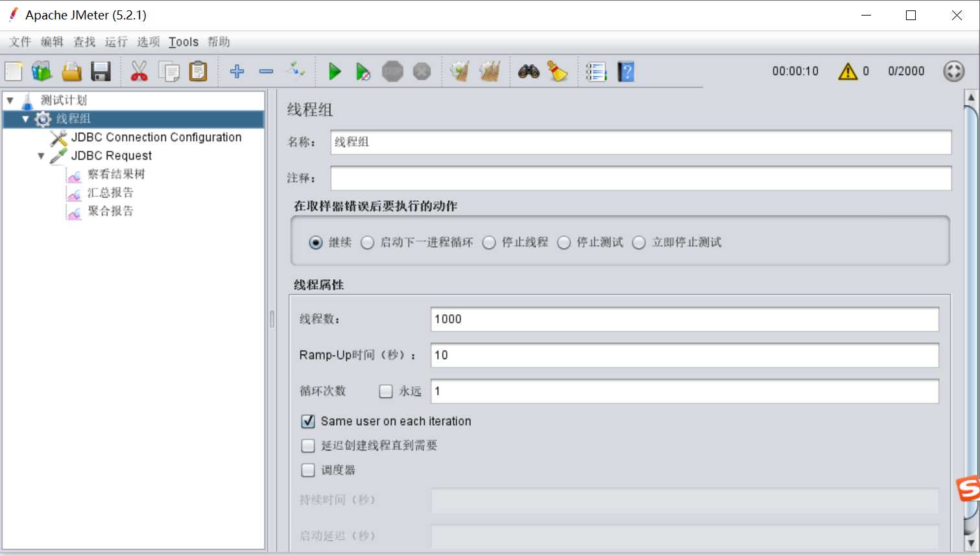
Task: Click the 循环次数 field showing 1
Action: pyautogui.click(x=685, y=391)
